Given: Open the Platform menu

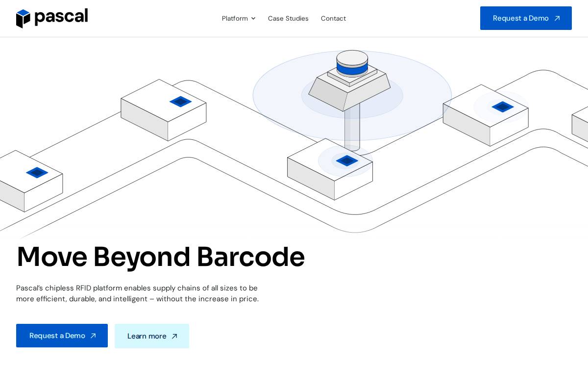Looking at the screenshot, I should (x=239, y=18).
